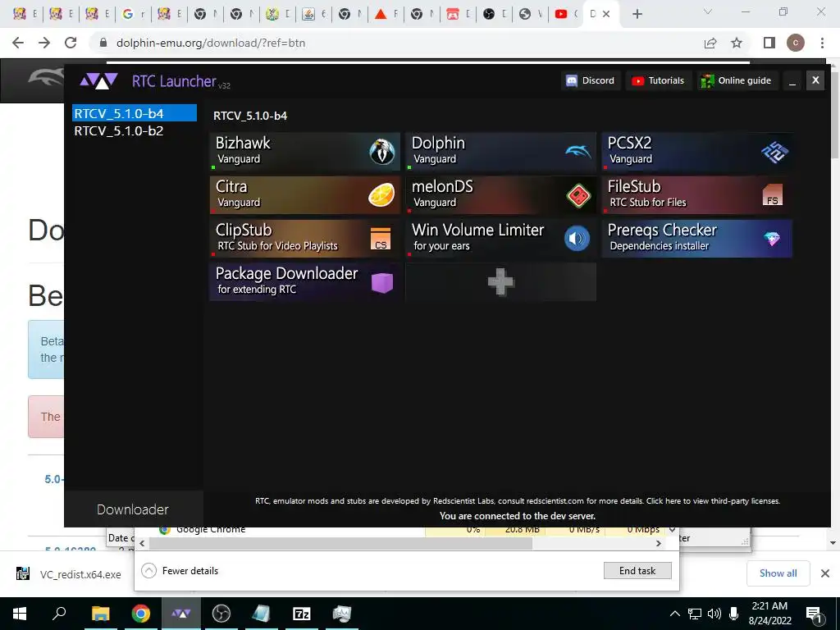Open VC_redist.x64.exe download item
This screenshot has width=840, height=630.
point(69,574)
